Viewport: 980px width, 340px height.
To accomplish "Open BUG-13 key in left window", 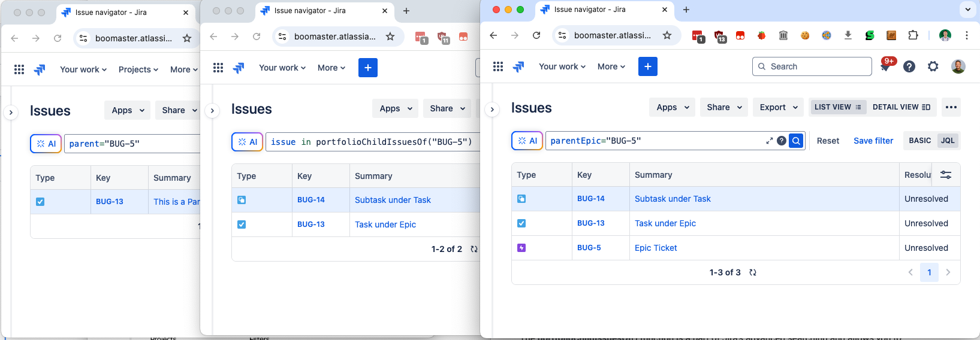I will [110, 202].
